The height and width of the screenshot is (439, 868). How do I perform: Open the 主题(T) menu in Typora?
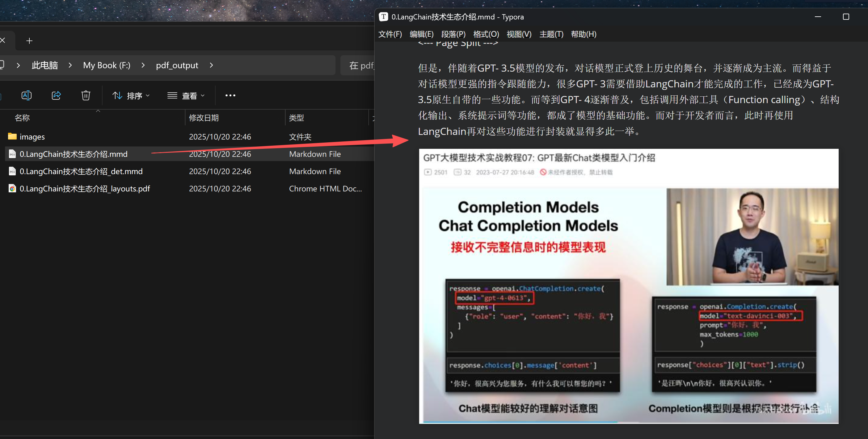551,34
